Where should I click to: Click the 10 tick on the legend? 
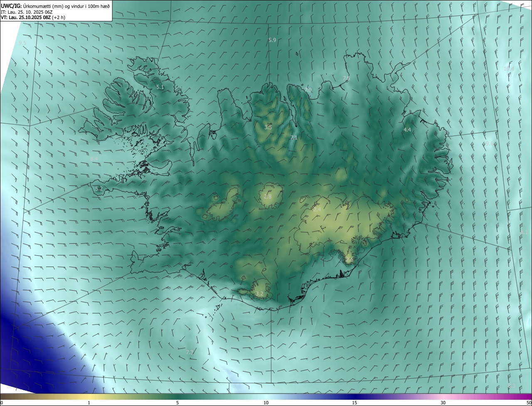click(266, 403)
